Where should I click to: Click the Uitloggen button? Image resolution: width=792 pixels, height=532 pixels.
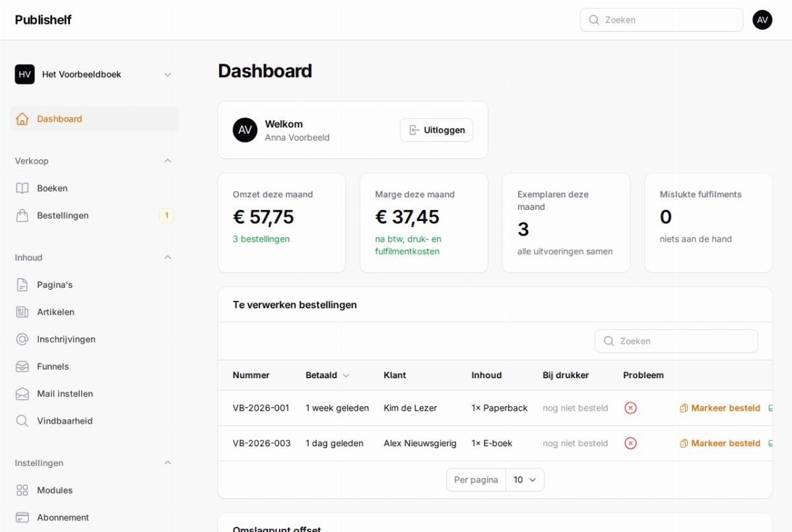click(x=436, y=130)
